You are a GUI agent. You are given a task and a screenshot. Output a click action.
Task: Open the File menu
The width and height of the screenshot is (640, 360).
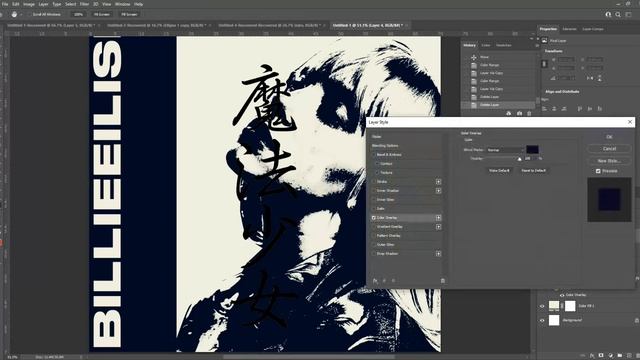[x=5, y=4]
